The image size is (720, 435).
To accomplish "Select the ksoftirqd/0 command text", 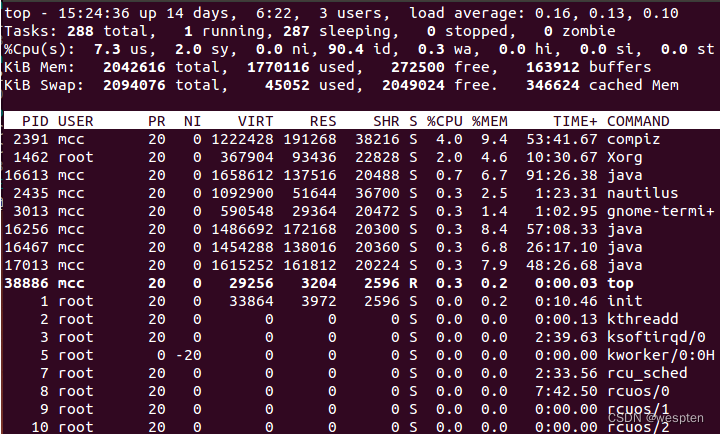I will click(656, 337).
